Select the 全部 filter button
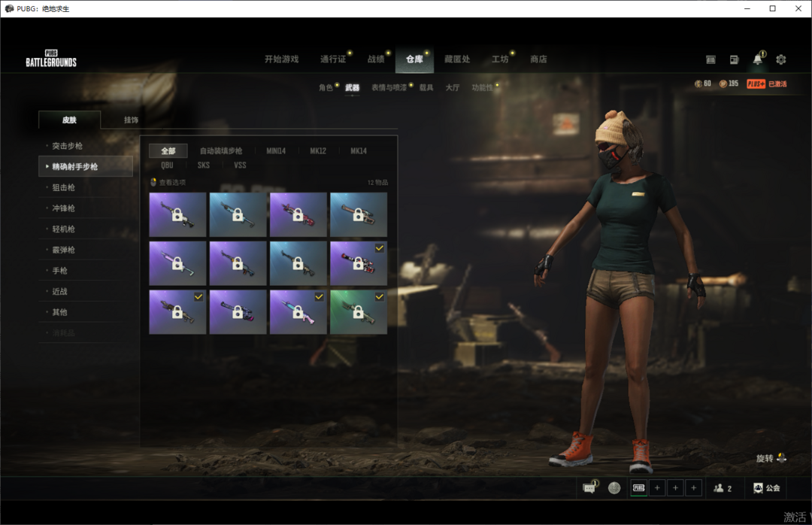 click(168, 151)
